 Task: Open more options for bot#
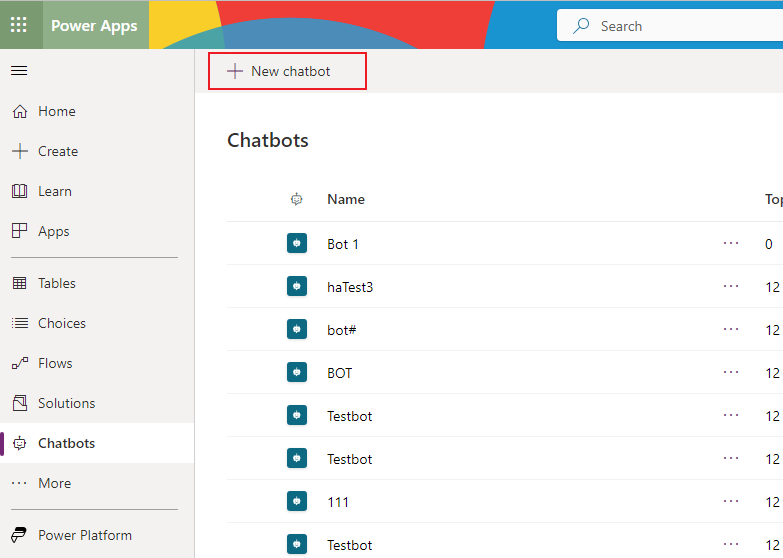(731, 329)
